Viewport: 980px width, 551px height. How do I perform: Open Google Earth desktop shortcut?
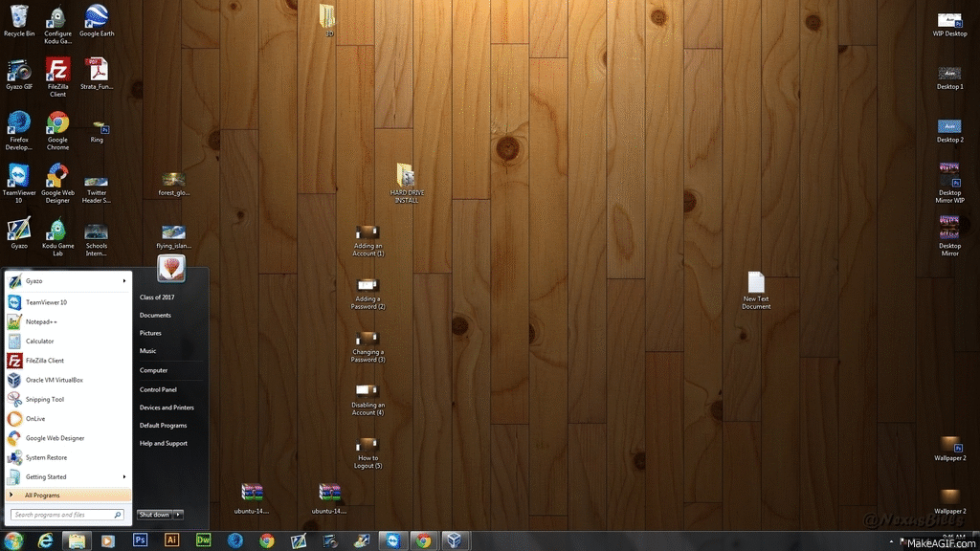pyautogui.click(x=97, y=19)
